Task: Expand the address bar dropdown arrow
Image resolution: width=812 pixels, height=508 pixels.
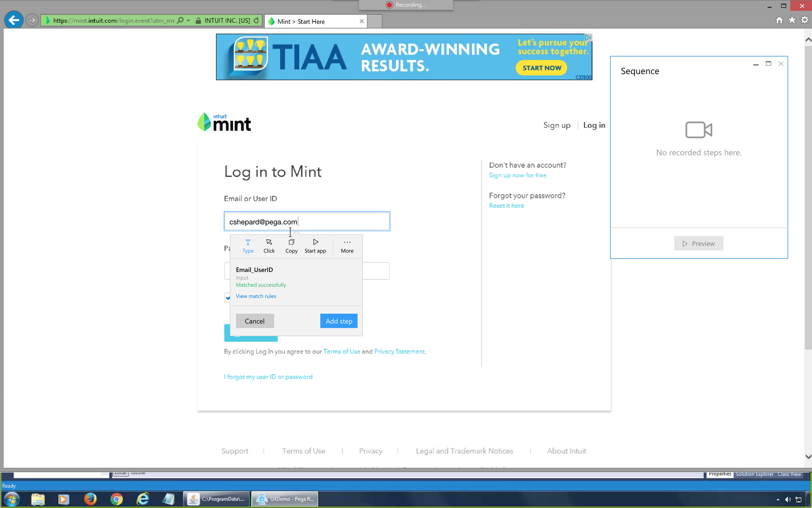Action: point(188,20)
